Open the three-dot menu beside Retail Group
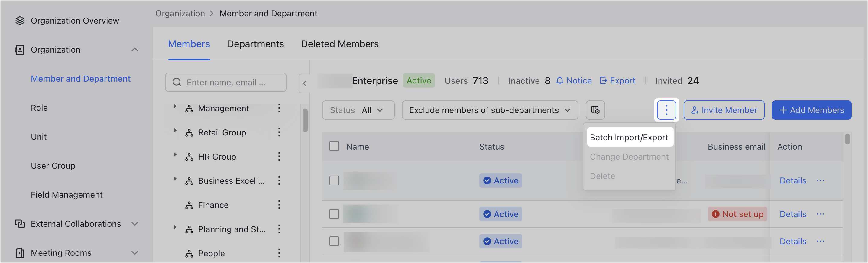The width and height of the screenshot is (868, 263). pyautogui.click(x=279, y=132)
